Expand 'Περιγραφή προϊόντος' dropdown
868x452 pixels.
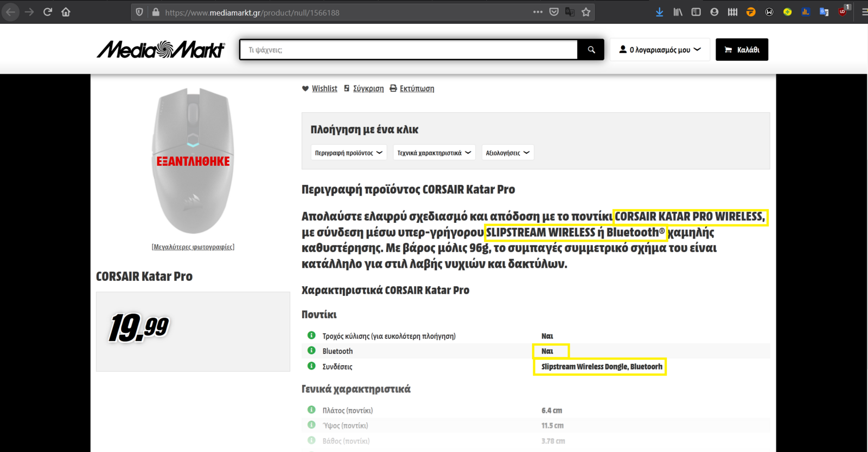pyautogui.click(x=349, y=153)
